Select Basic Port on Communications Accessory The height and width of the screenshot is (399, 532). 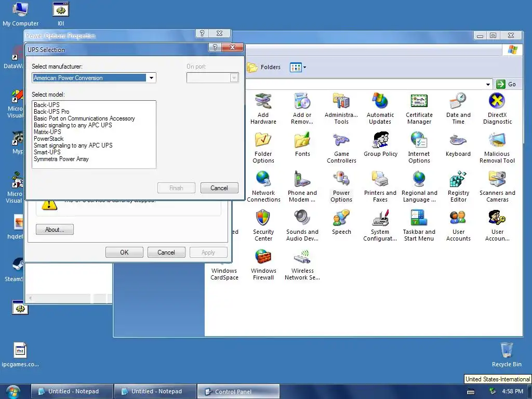pyautogui.click(x=84, y=118)
